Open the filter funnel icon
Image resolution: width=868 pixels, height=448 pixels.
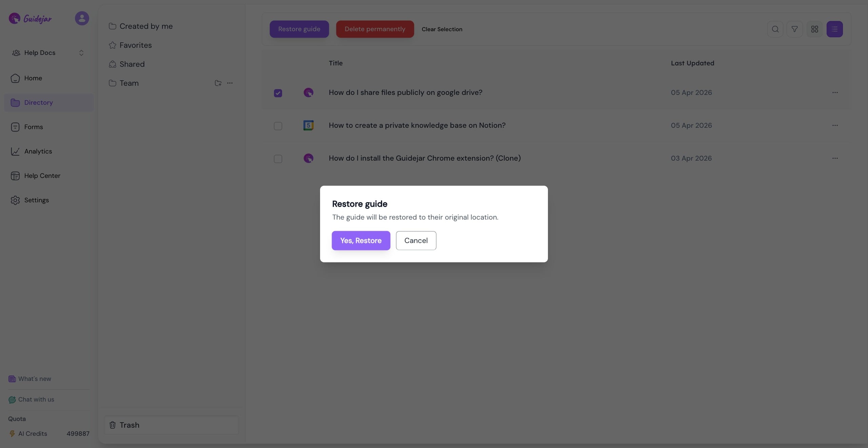pos(794,29)
